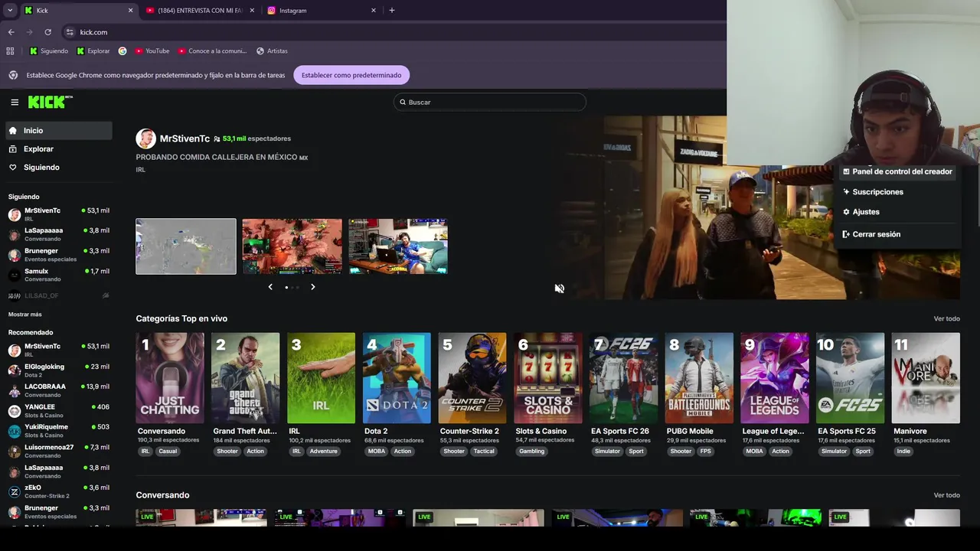Open IRL category card
Screen dimensions: 980x551
point(321,378)
